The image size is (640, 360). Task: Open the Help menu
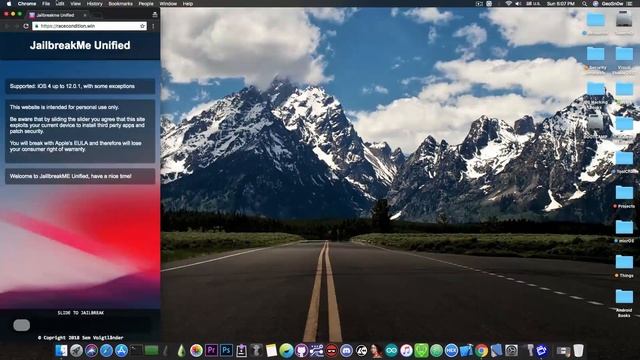188,4
